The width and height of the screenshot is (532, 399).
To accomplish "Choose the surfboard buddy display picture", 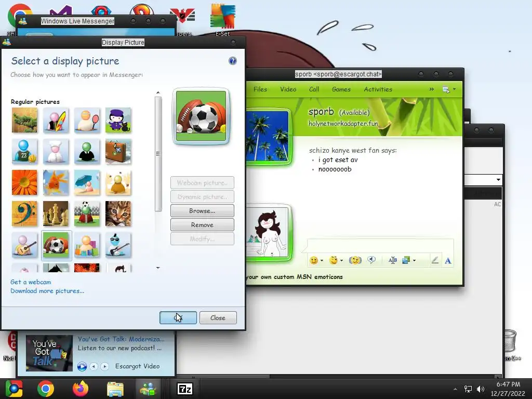I will click(56, 120).
